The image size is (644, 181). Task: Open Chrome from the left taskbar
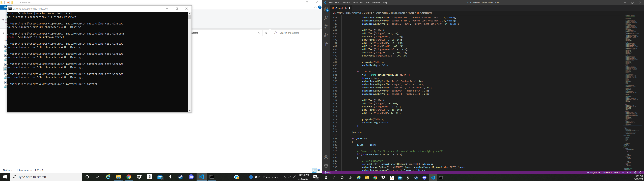tap(129, 177)
